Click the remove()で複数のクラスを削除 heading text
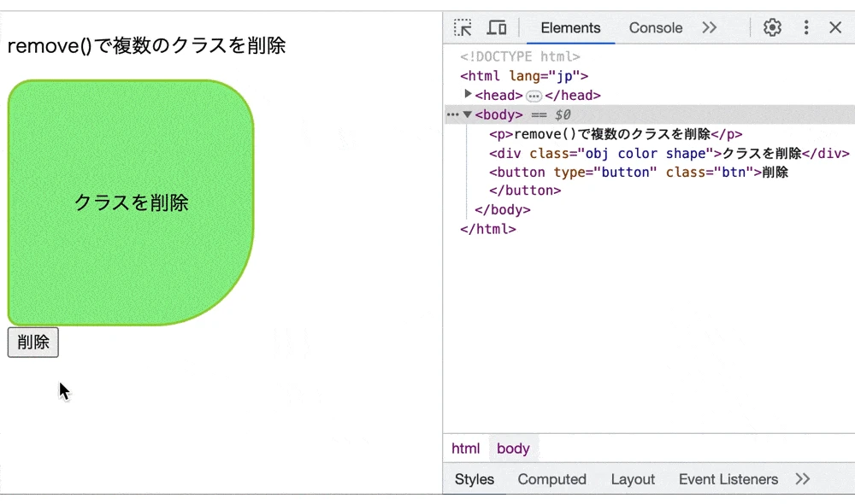This screenshot has width=855, height=504. 146,46
